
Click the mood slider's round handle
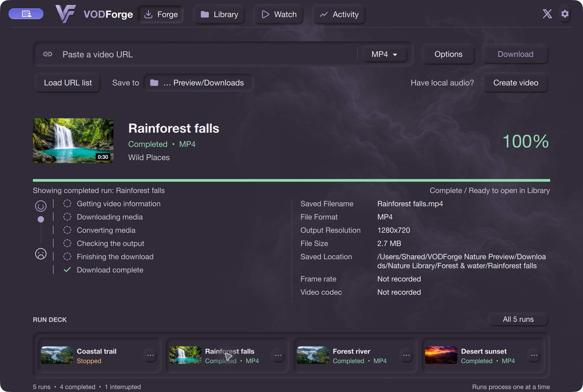coord(41,219)
